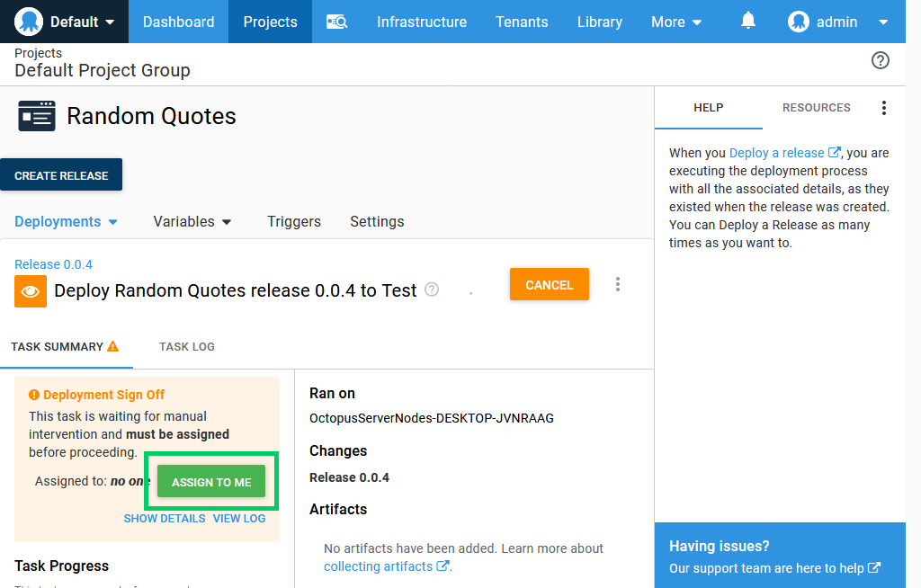Open the Triggers tab
The image size is (921, 588).
pos(294,221)
